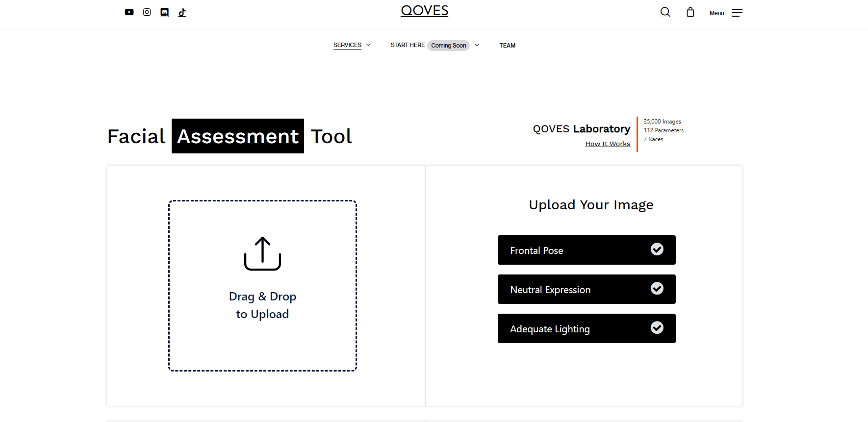Image resolution: width=868 pixels, height=422 pixels.
Task: Select the Frontal Pose requirement button
Action: tap(587, 250)
